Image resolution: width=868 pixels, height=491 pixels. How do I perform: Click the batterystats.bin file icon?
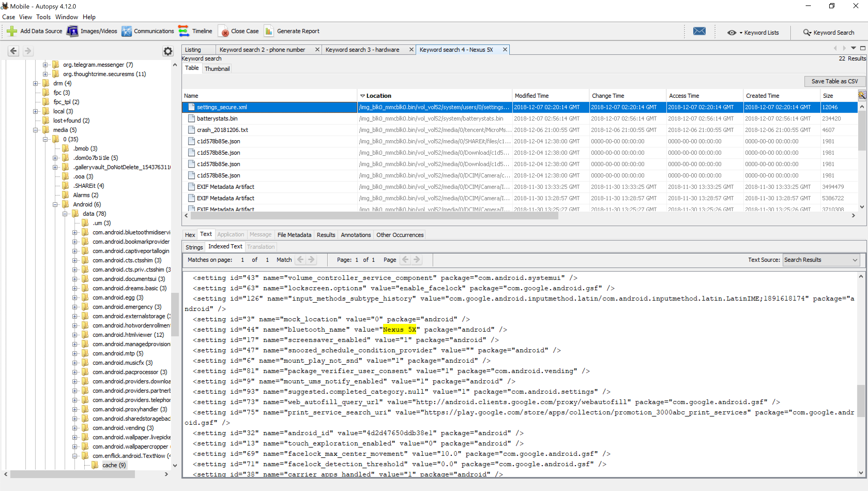click(x=191, y=118)
